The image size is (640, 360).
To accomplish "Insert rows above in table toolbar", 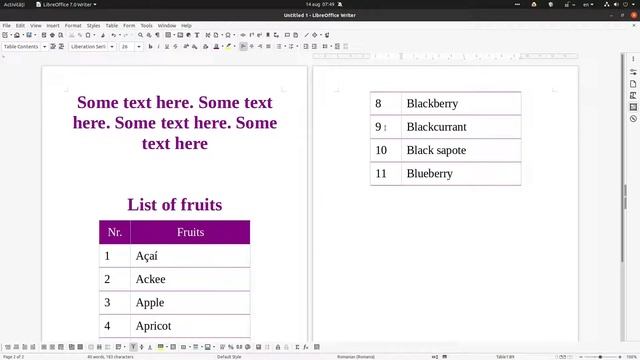I will [7, 347].
